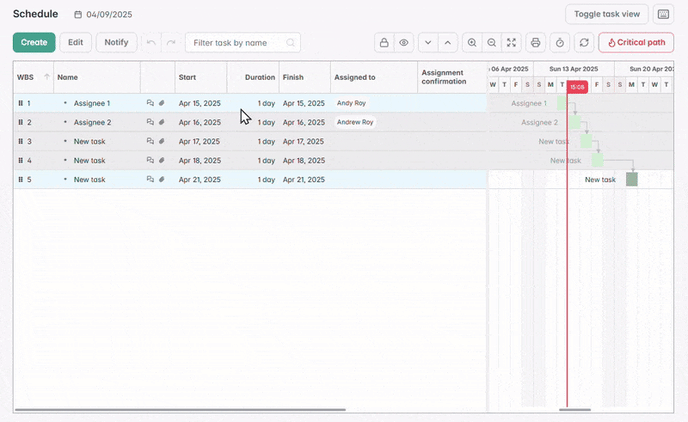The image size is (688, 422).
Task: Open comments icon for row 5 task
Action: (150, 179)
